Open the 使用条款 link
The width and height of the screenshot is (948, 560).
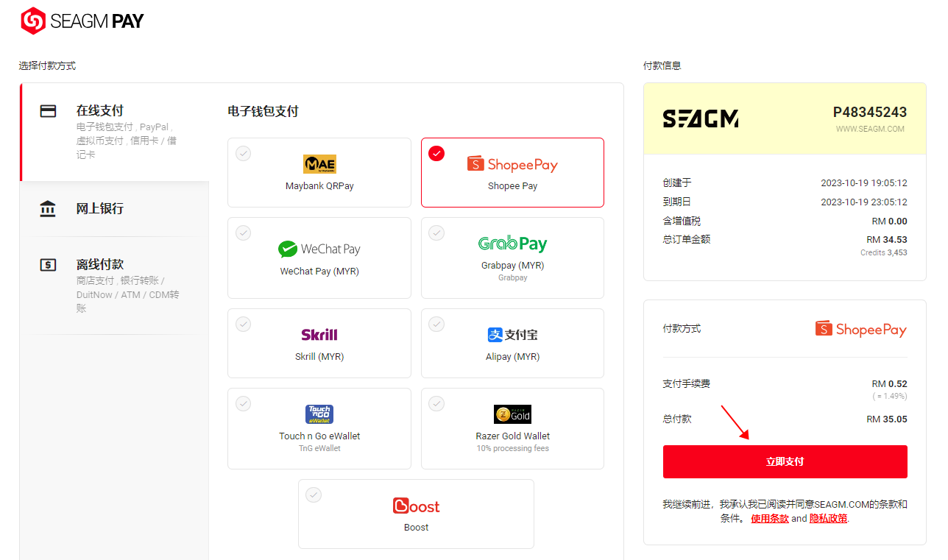click(769, 518)
